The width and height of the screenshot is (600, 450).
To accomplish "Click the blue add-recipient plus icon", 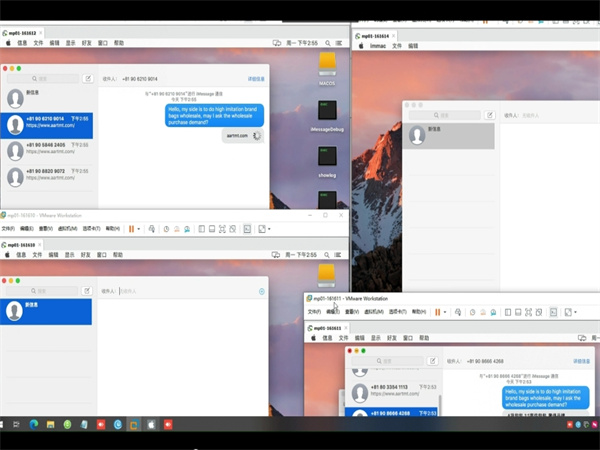I will click(x=262, y=291).
